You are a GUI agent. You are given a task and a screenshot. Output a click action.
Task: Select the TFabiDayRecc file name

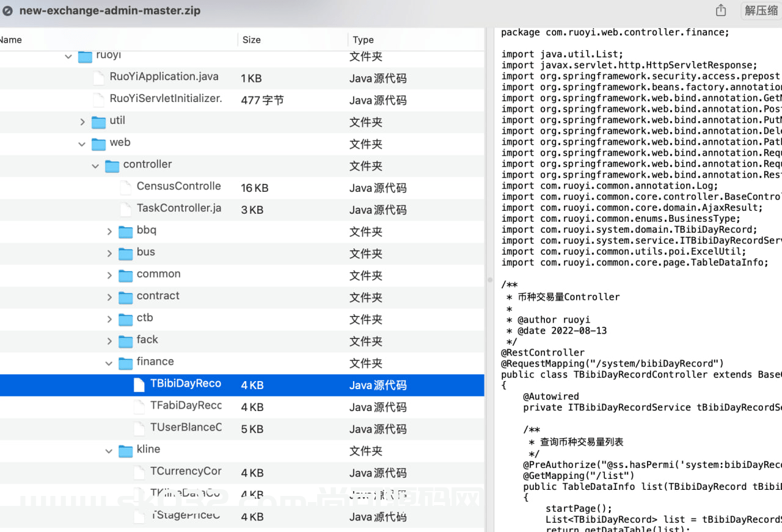pyautogui.click(x=186, y=406)
